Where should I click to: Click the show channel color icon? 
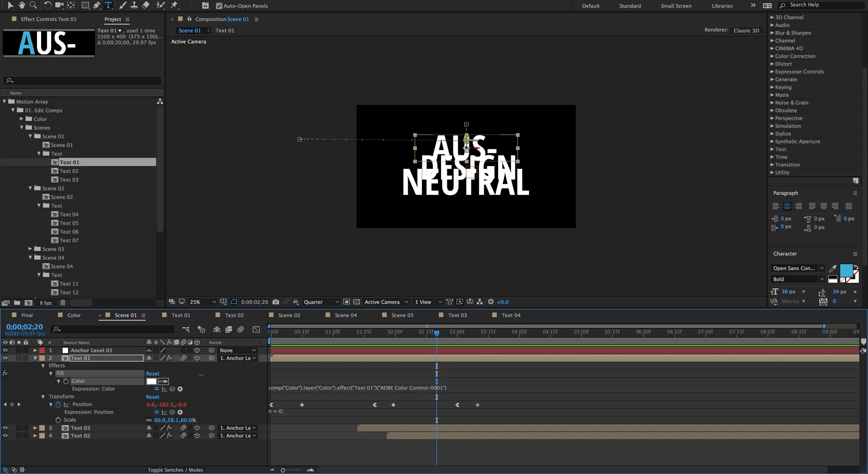coord(296,302)
